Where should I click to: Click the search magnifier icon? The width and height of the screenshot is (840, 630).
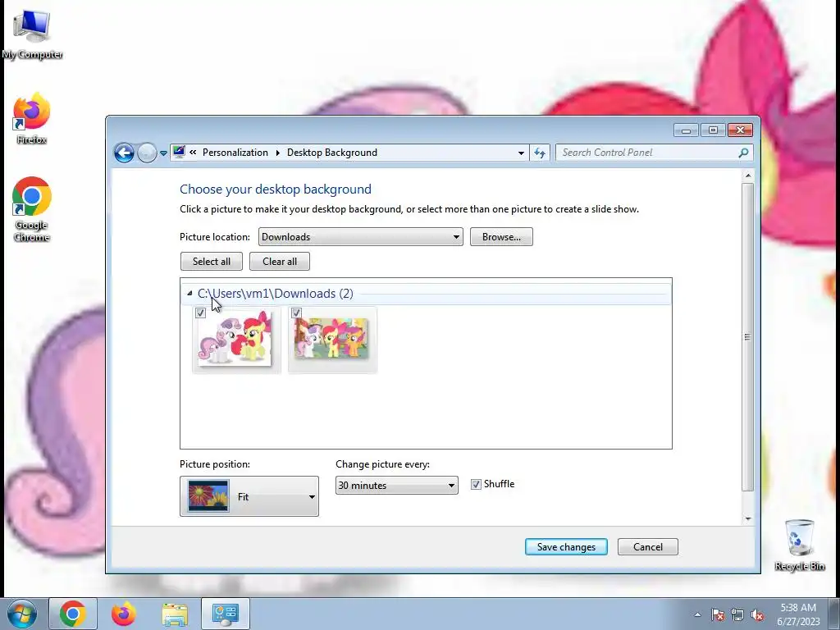743,153
